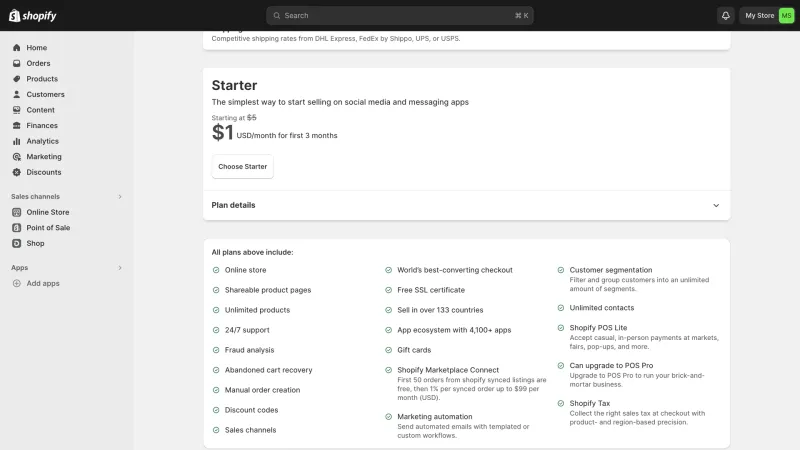Click the Online Store icon

tap(16, 212)
